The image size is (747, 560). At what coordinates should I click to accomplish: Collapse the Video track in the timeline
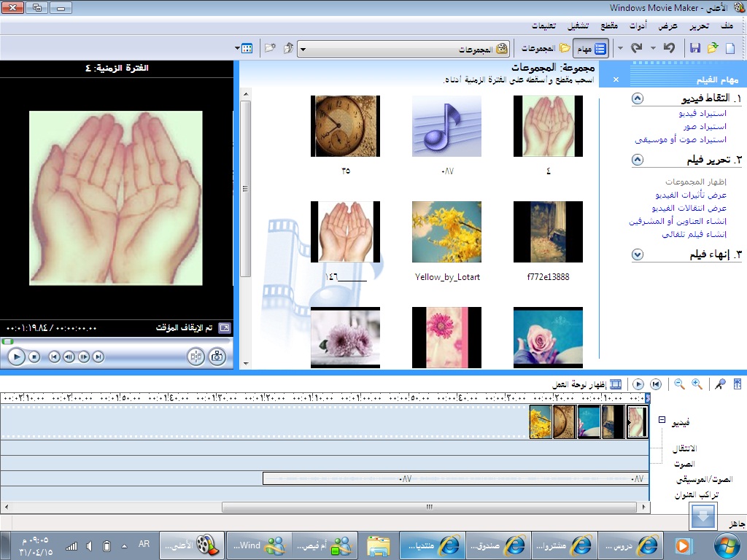pos(662,420)
